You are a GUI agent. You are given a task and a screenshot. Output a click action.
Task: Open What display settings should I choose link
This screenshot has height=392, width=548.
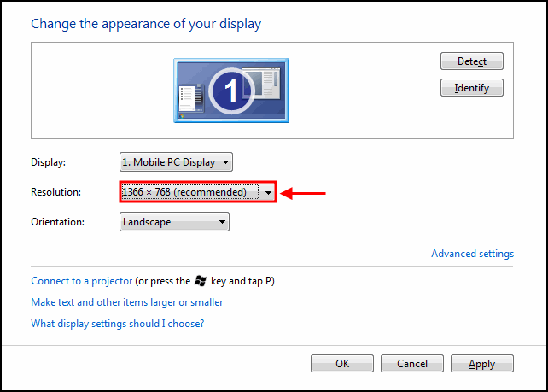point(117,324)
